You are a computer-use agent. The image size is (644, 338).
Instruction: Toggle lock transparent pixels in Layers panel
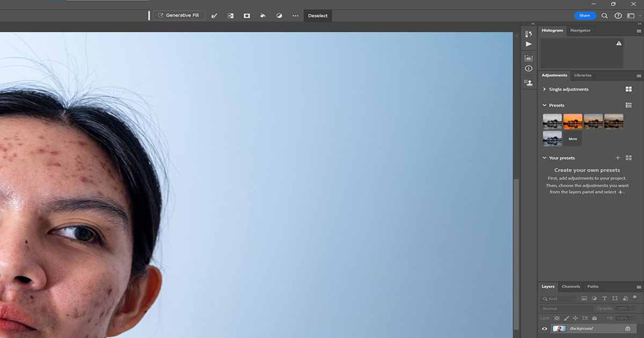click(x=557, y=318)
